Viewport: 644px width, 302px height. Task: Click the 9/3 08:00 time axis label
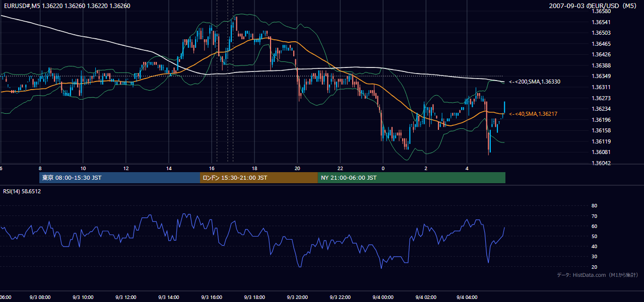coord(40,297)
